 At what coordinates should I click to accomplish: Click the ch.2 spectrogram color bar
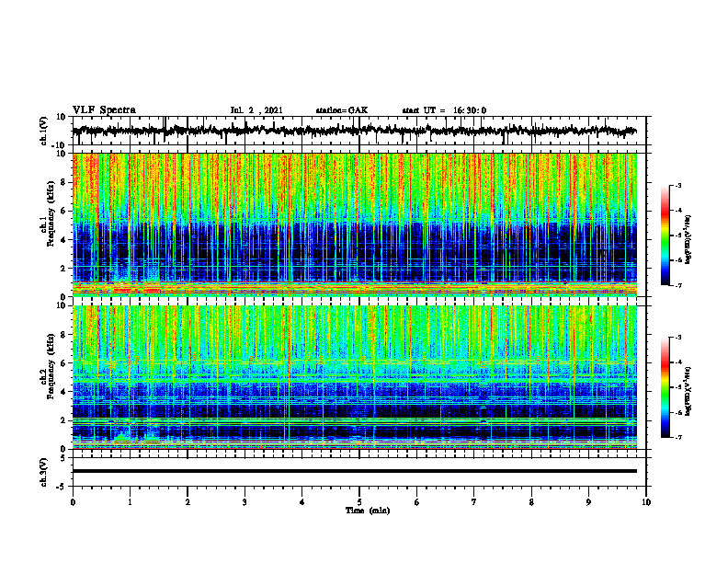[x=665, y=387]
